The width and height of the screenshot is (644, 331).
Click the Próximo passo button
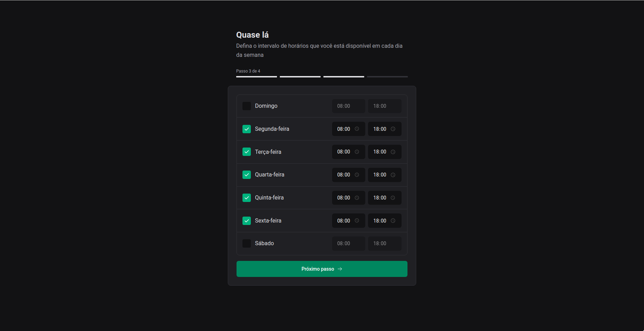click(322, 269)
